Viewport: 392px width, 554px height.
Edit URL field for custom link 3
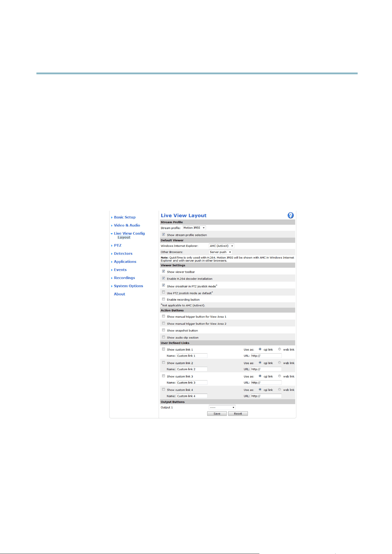pos(266,383)
